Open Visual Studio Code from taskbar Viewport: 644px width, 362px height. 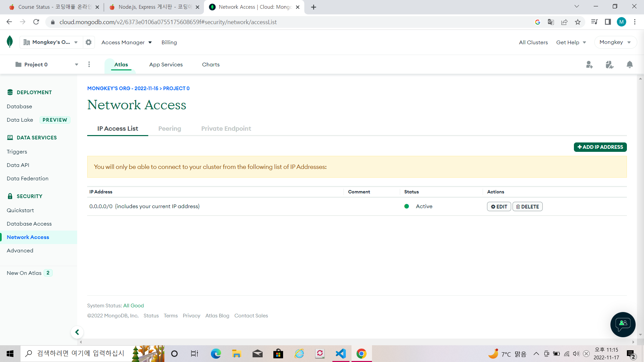(x=341, y=354)
